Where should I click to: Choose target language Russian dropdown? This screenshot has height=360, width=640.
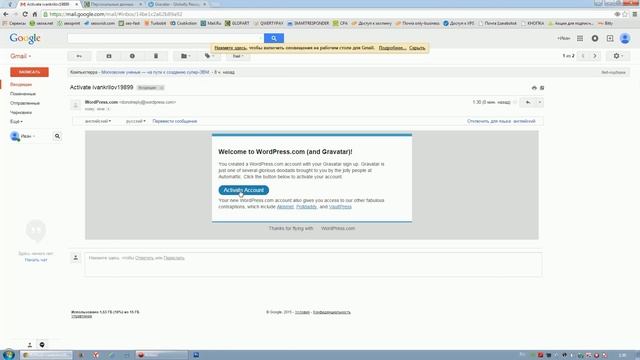tap(136, 121)
